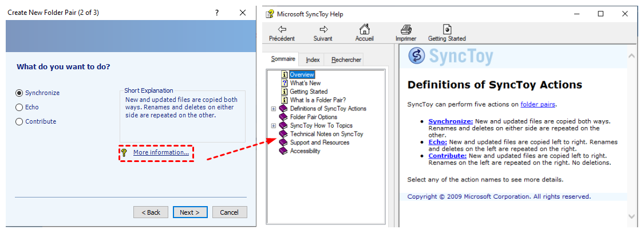Select Getting Started in the contents tree
This screenshot has width=644, height=233.
309,92
